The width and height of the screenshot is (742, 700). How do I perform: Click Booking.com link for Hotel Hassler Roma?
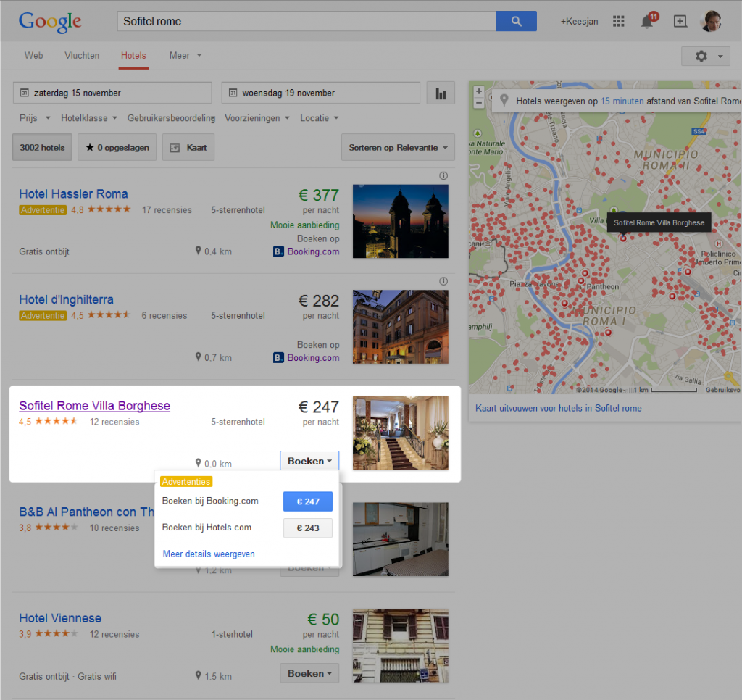(x=313, y=251)
